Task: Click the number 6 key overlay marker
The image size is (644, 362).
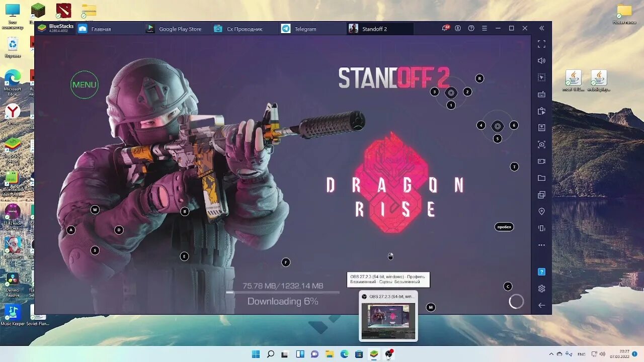Action: coord(514,125)
